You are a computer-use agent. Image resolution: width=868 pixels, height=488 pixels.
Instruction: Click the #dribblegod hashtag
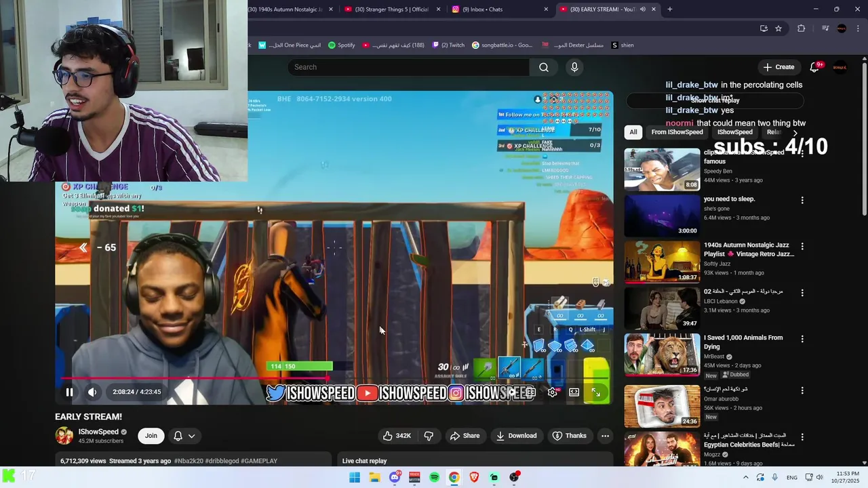[222, 461]
